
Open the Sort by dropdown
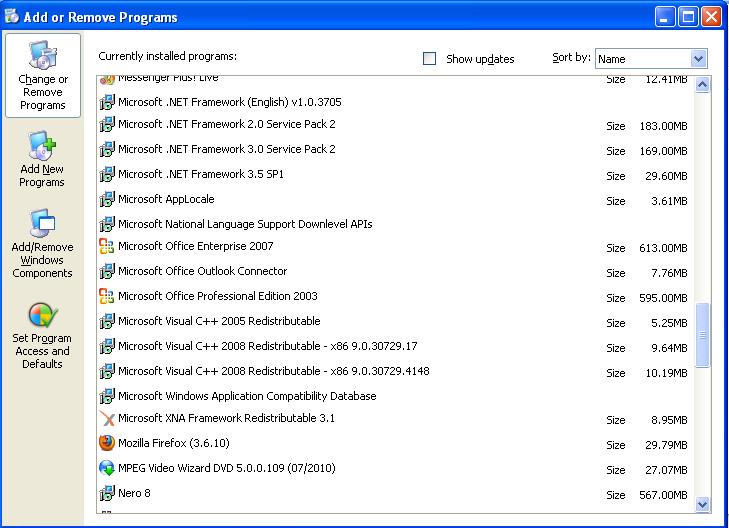coord(698,59)
